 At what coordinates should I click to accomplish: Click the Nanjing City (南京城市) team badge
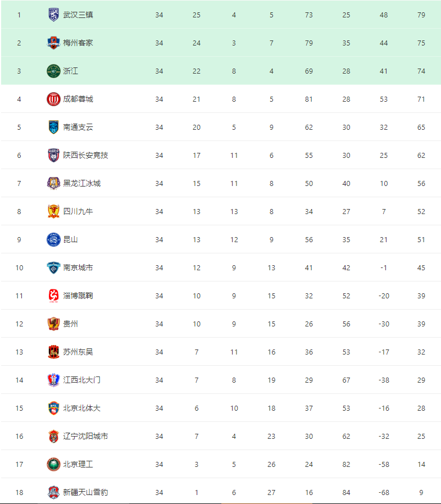53,267
